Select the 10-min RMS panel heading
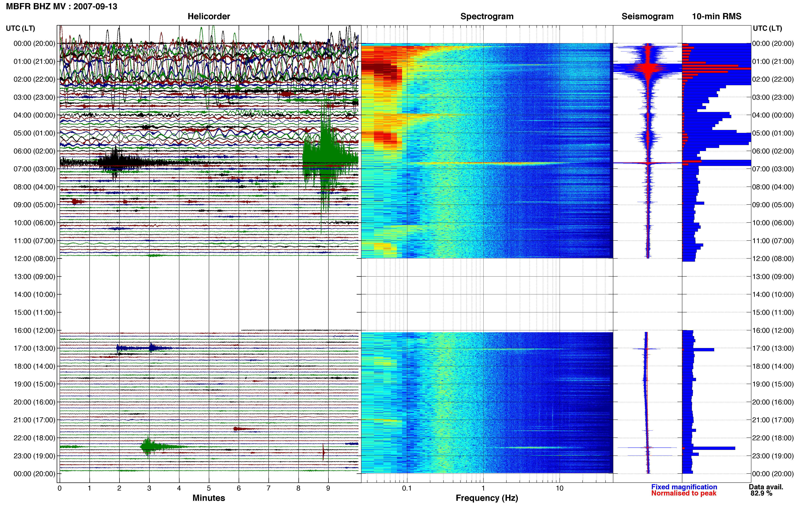This screenshot has width=812, height=508. [x=717, y=16]
